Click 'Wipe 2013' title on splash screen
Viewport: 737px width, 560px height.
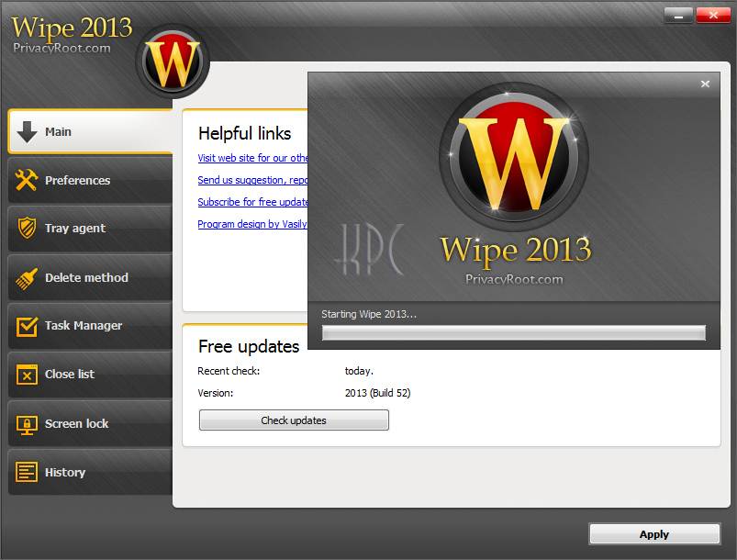pos(516,251)
